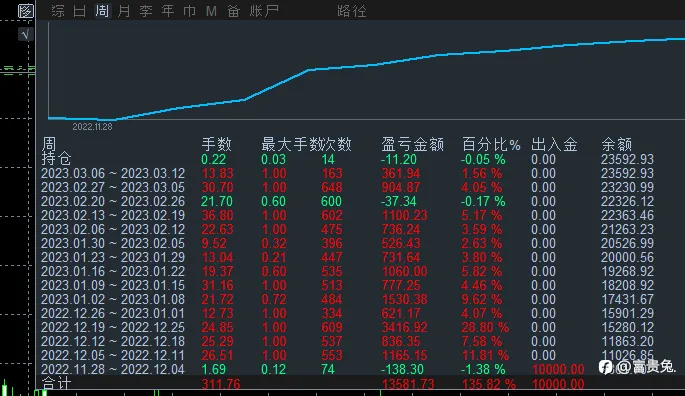The width and height of the screenshot is (685, 396).
Task: Select week row 2023.02.06 ~ 2023.02.12
Action: pos(113,229)
